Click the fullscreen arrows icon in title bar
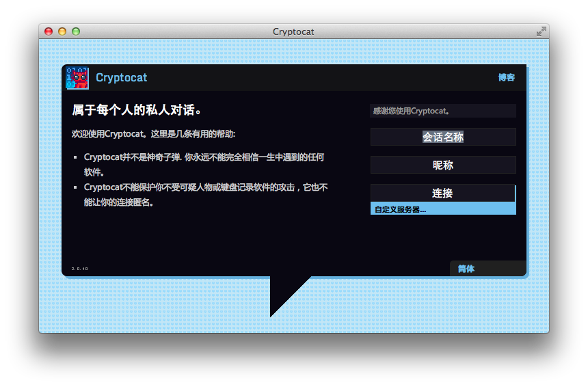This screenshot has width=588, height=387. point(541,31)
